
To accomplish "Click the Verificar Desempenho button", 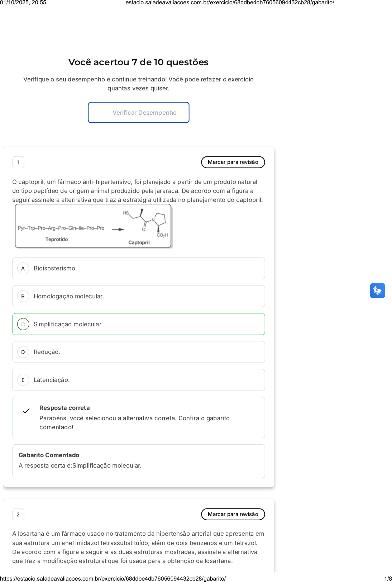I will tap(138, 113).
